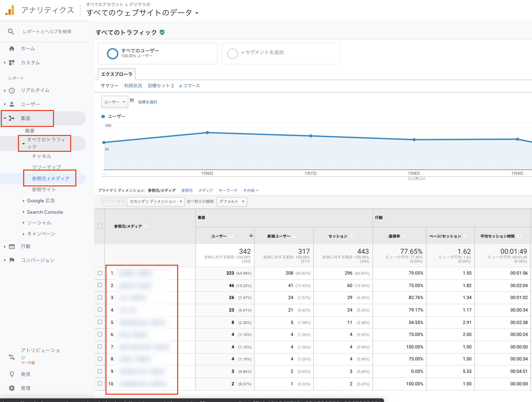Viewport: 532px width, 402px height.
Task: Open the Admin (管理) gear icon
Action: point(12,388)
